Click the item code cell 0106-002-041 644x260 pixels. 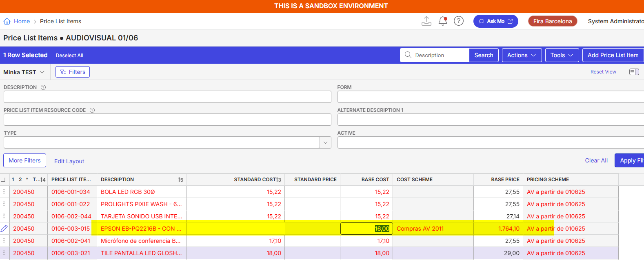(x=72, y=241)
